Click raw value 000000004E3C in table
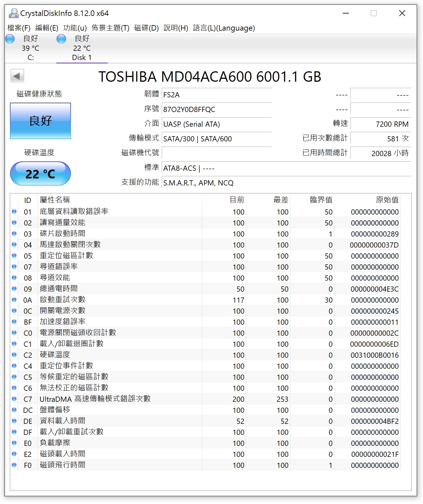The width and height of the screenshot is (423, 504). (x=375, y=289)
